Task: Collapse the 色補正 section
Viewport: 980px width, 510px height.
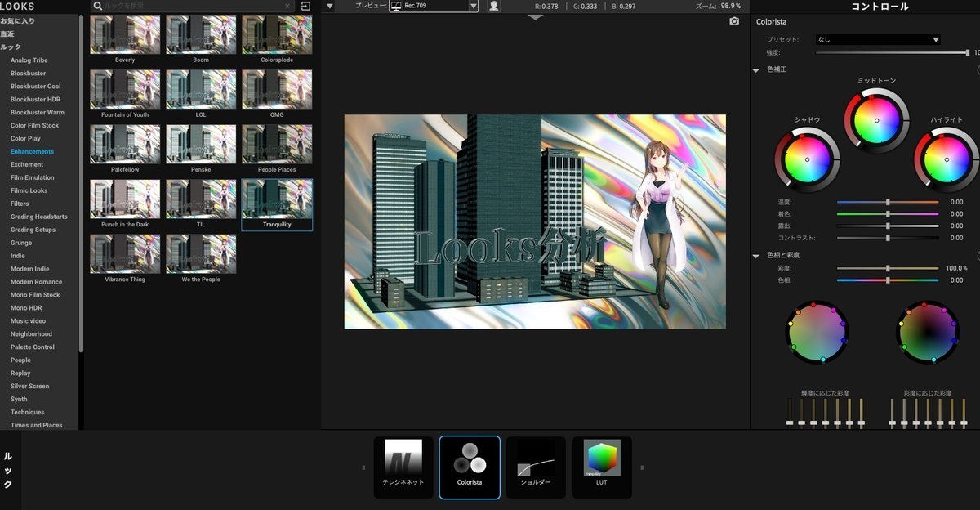Action: click(x=755, y=70)
